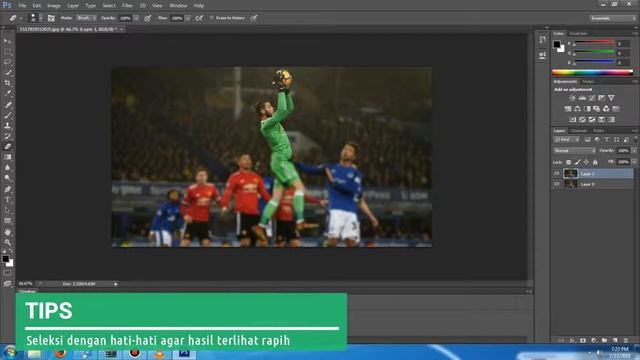The width and height of the screenshot is (640, 360).
Task: Select the Hand tool
Action: 7,232
